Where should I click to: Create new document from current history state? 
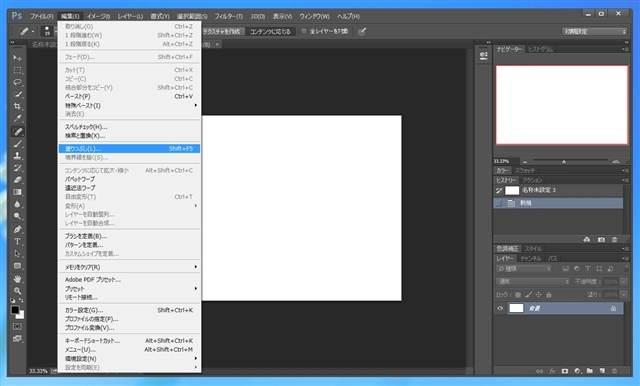[587, 240]
